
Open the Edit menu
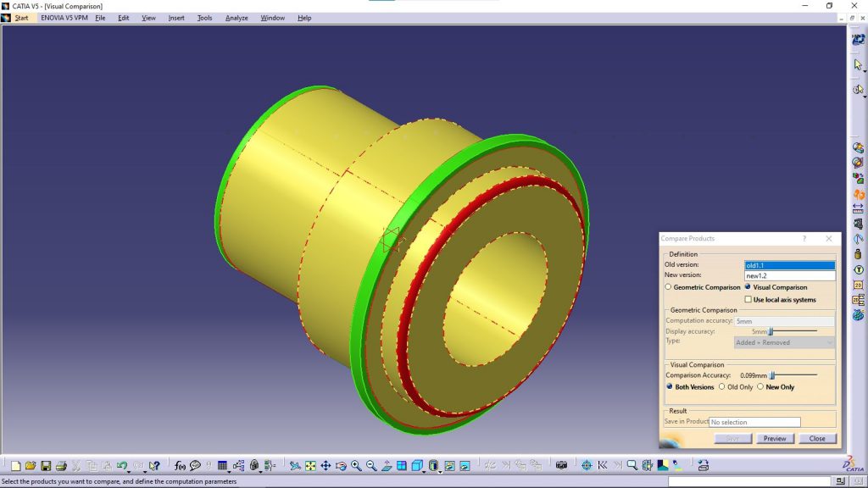tap(124, 18)
